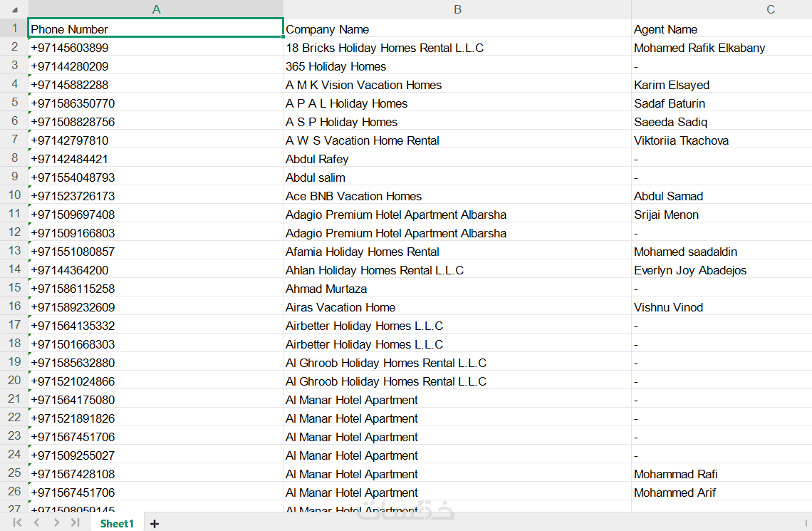Select the Mohammed Arif cell
Screen dimensions: 812x531
pos(721,493)
